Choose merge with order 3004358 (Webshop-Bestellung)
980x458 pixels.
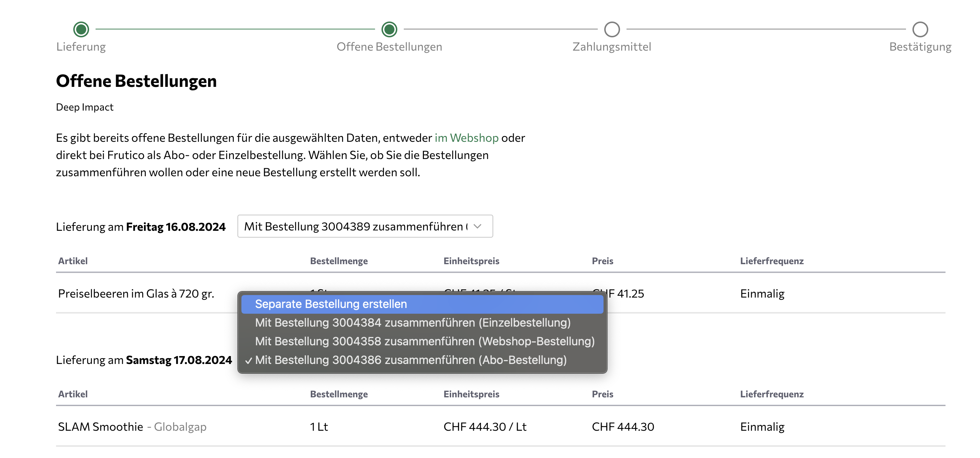point(425,341)
